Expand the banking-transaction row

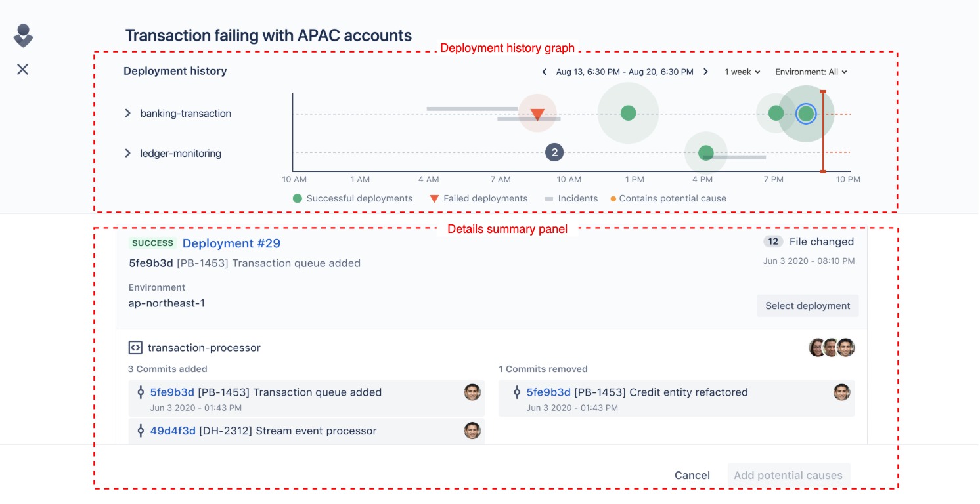coord(128,114)
